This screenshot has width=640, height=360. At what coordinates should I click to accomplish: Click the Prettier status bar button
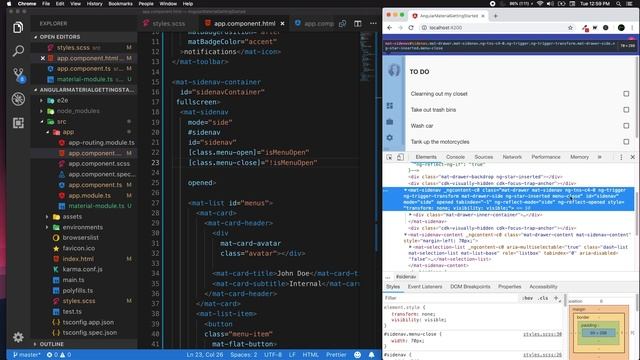click(336, 355)
